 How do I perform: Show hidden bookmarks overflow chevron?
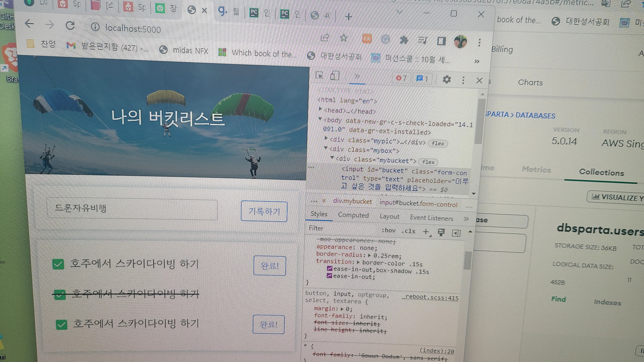[477, 61]
